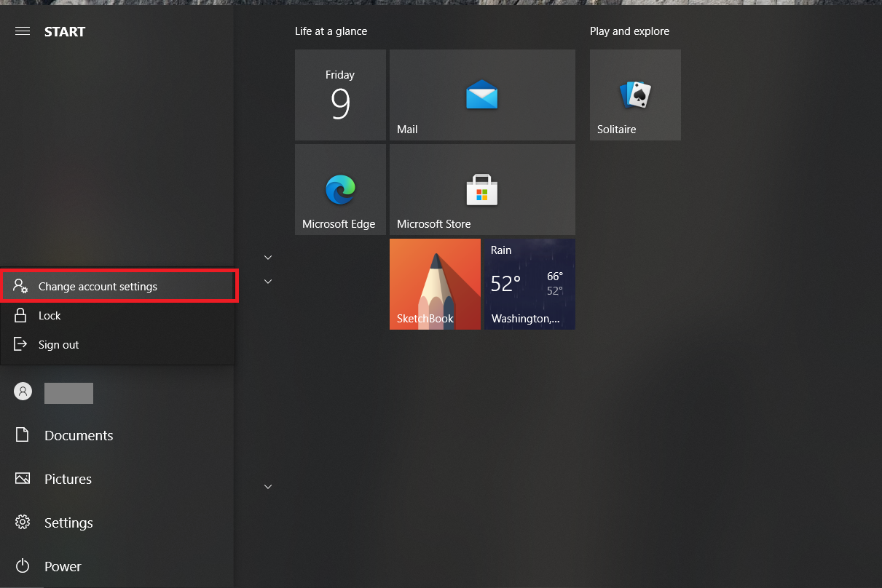Open the Microsoft Store tile
882x588 pixels.
click(482, 189)
